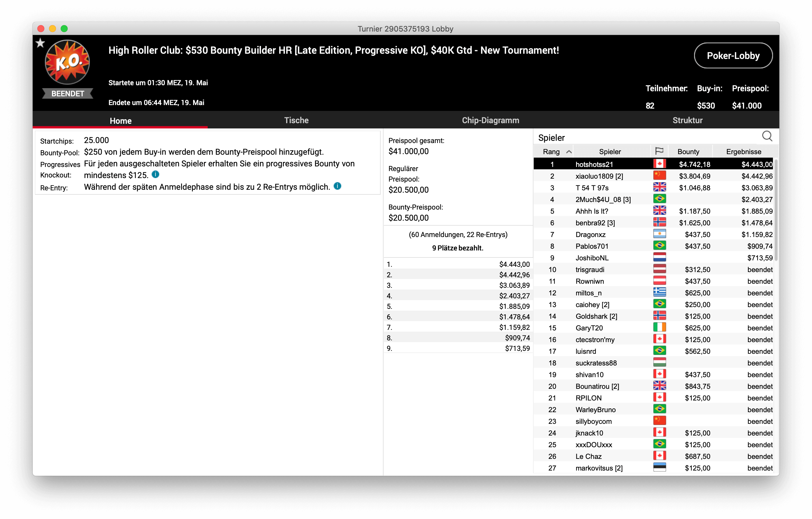The image size is (812, 519).
Task: Click the favorite star icon
Action: 40,43
